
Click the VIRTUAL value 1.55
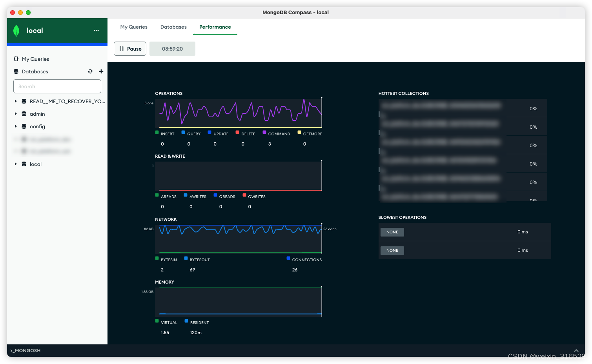(165, 333)
